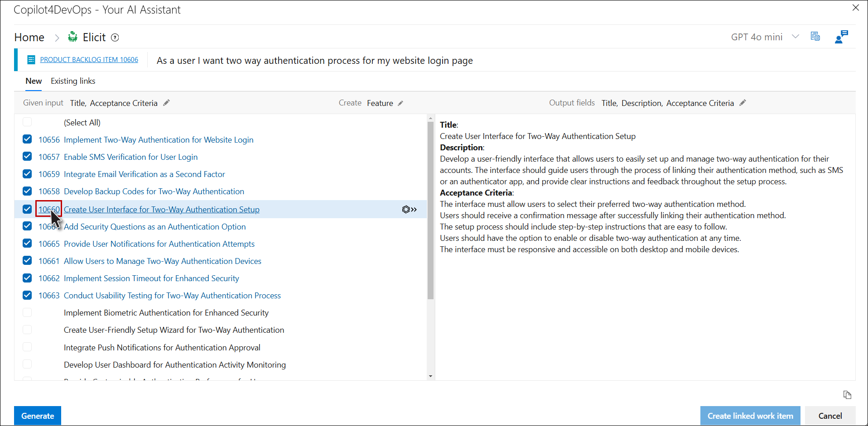Open work item ID 10656 link
This screenshot has width=868, height=426.
tap(49, 140)
